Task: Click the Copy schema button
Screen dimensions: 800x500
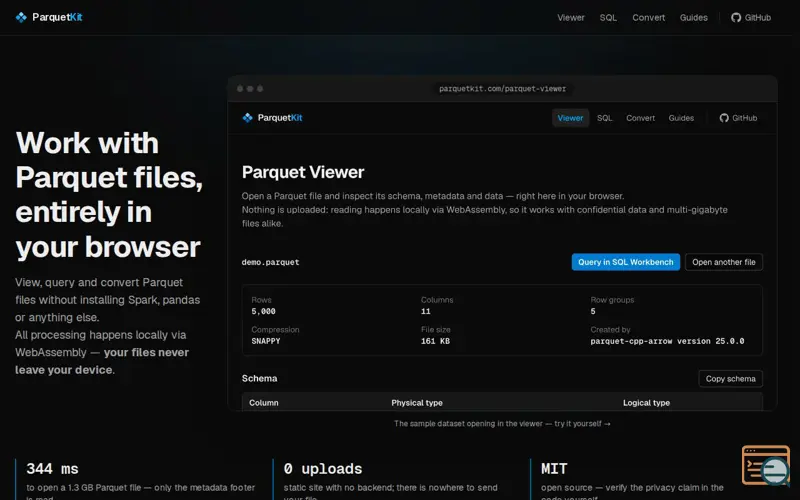Action: coord(730,379)
